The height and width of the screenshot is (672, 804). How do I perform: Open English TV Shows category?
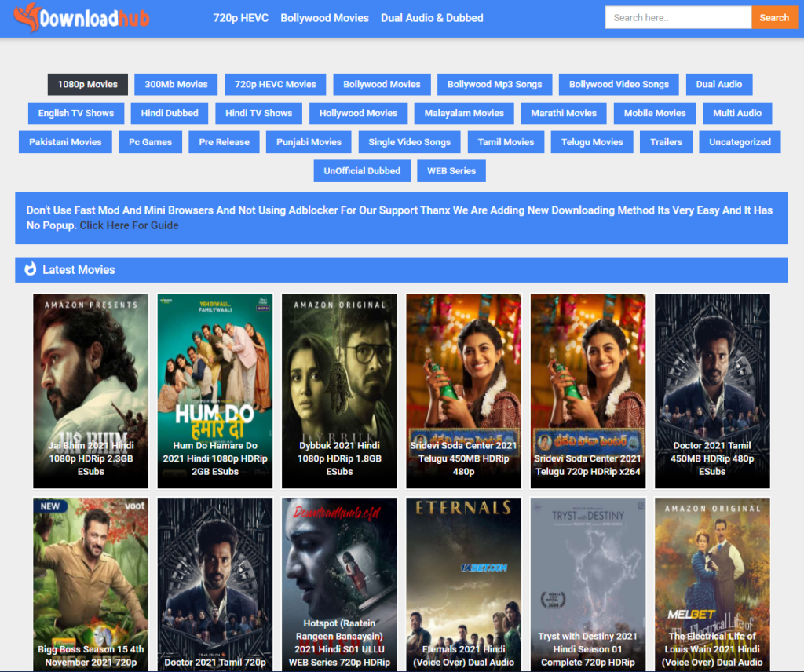pyautogui.click(x=76, y=113)
